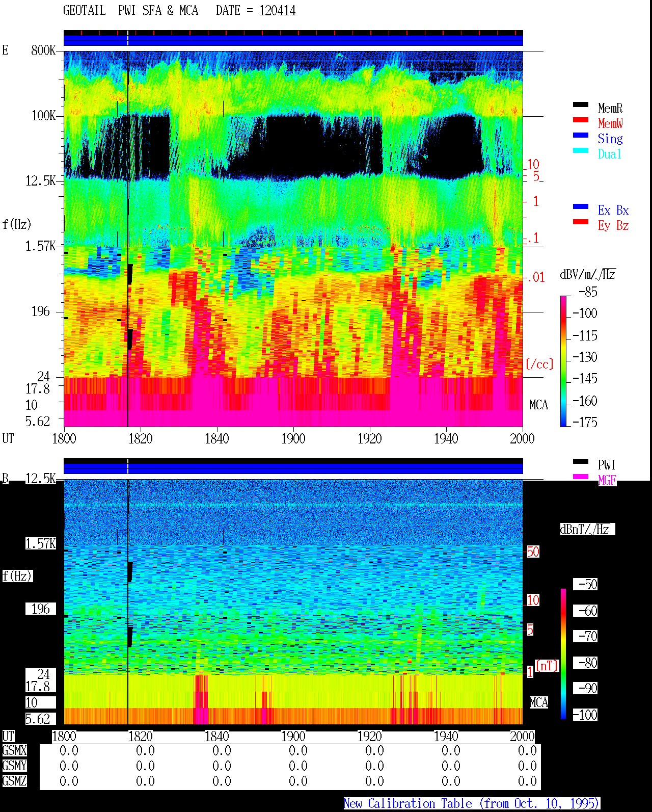The width and height of the screenshot is (652, 812).
Task: Click the '12.5K' label on the E panel
Action: [40, 180]
